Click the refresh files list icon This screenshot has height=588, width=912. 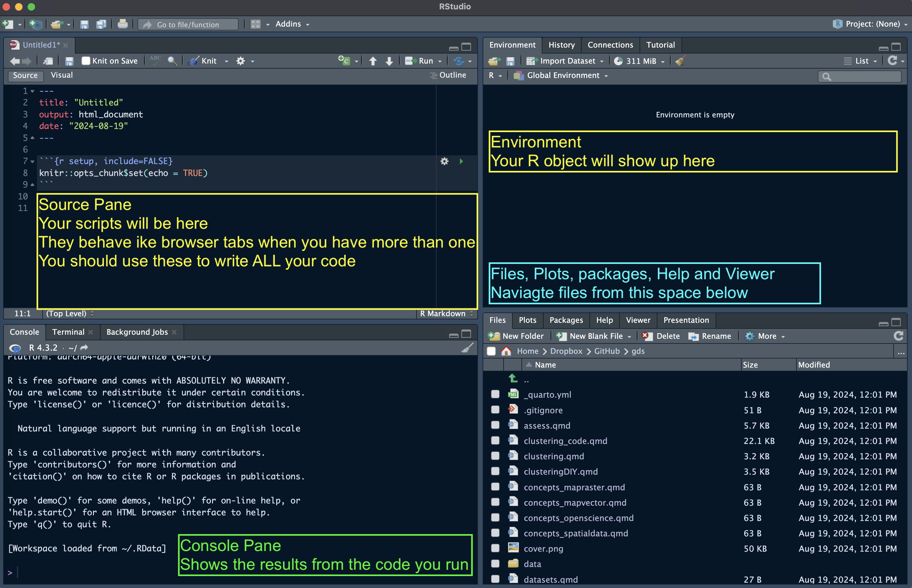pos(898,336)
